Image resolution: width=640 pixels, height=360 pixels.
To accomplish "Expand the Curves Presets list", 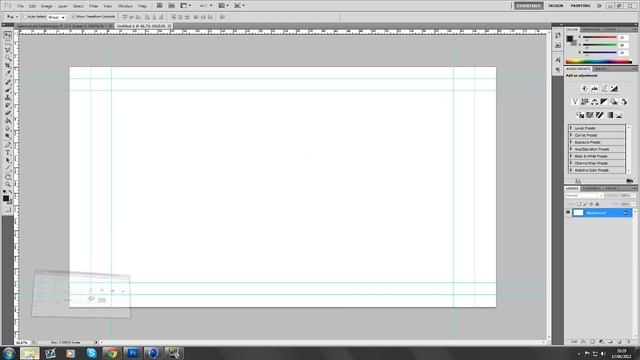I will tap(571, 135).
